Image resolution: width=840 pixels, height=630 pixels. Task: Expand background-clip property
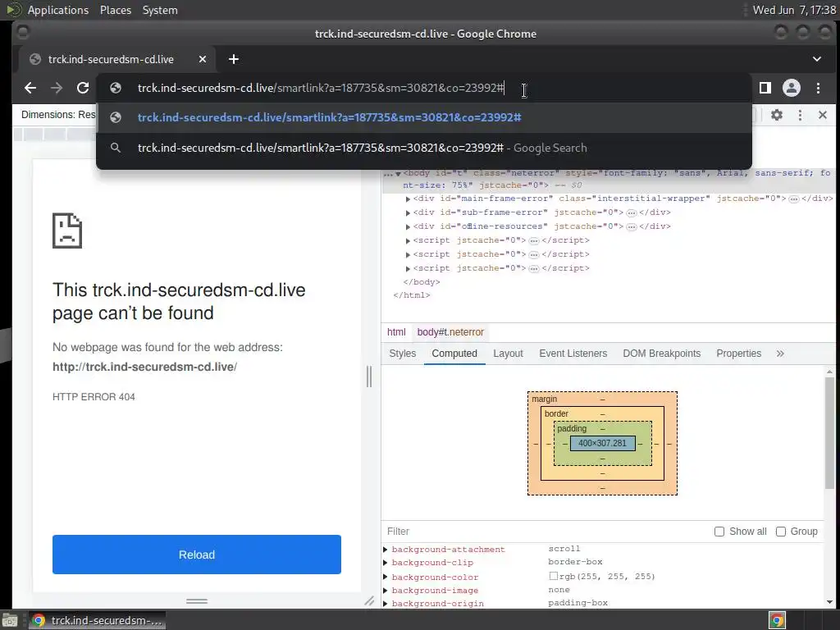[x=386, y=563]
